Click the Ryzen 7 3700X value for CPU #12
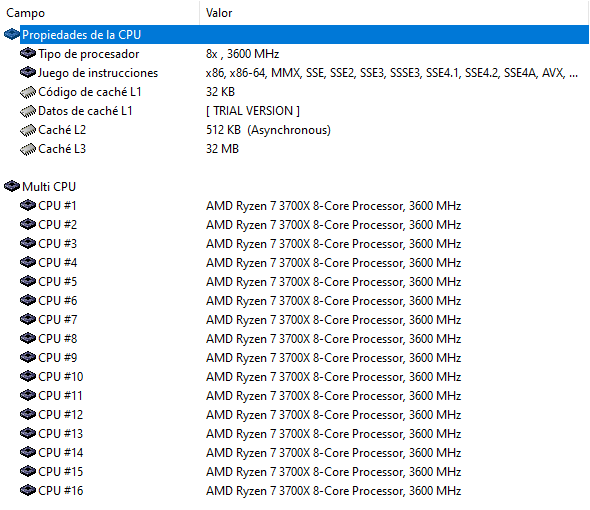This screenshot has width=590, height=510. pyautogui.click(x=333, y=415)
